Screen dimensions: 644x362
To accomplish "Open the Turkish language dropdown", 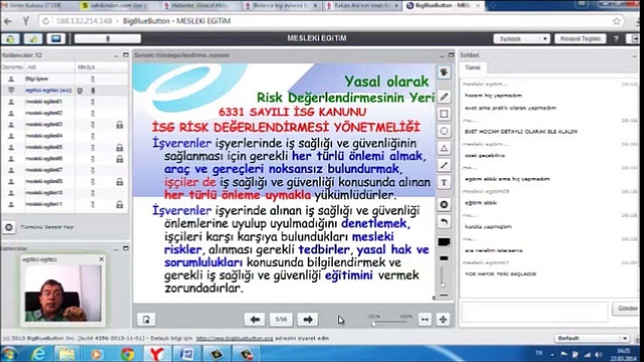I will click(521, 39).
